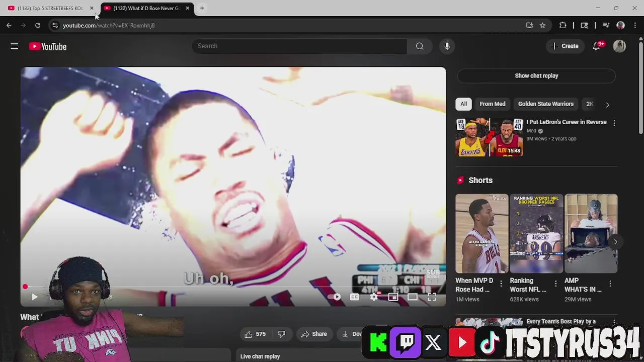Select the All filter chip
The height and width of the screenshot is (362, 644).
pos(463,104)
